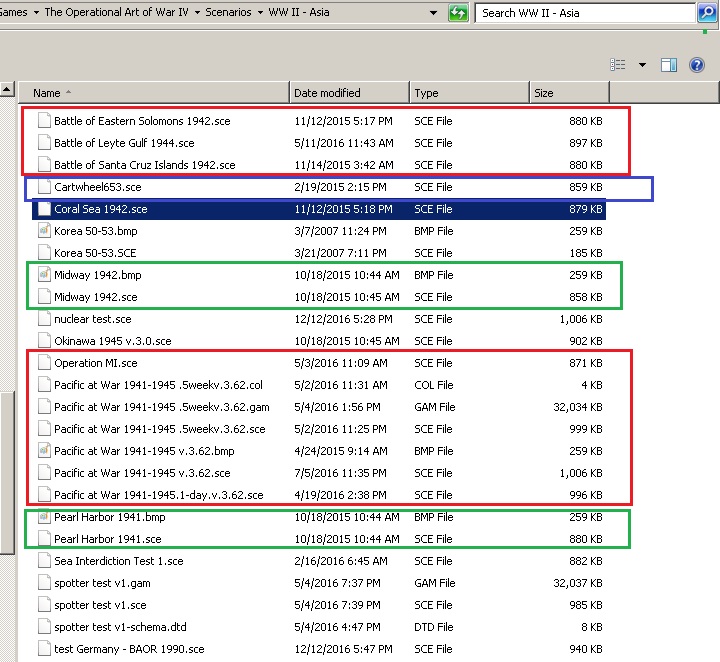Screen dimensions: 720x662
Task: Click the 902 KB size value
Action: 585,341
